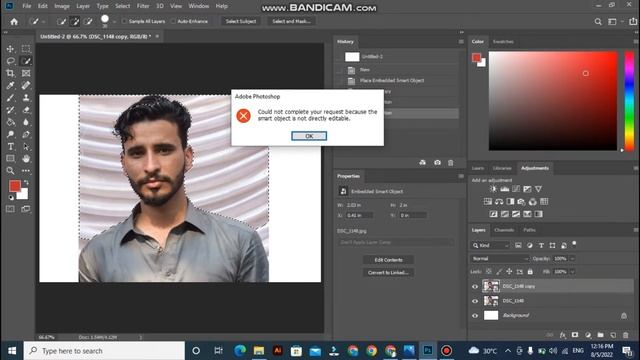Delete current state in History panel
This screenshot has height=360, width=640.
[x=451, y=162]
